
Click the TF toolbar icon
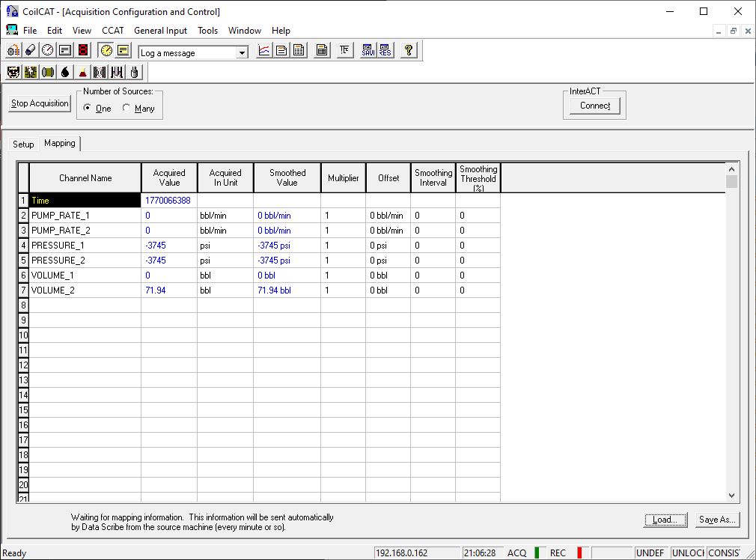pyautogui.click(x=344, y=51)
